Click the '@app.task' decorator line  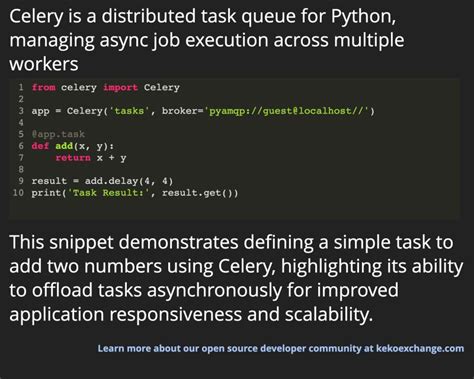(58, 134)
